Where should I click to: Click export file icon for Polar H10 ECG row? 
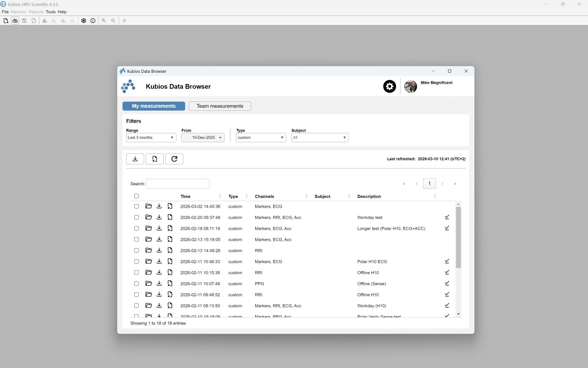[170, 262]
